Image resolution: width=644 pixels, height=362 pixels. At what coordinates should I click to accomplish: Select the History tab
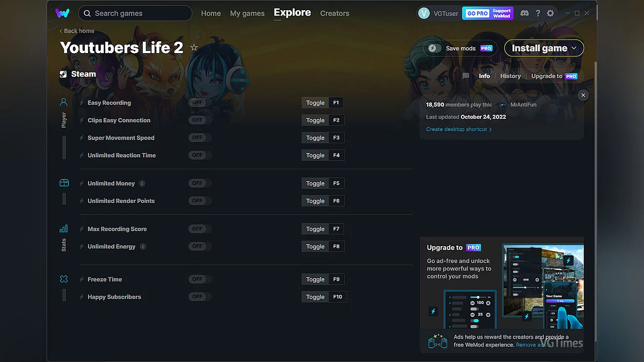[x=510, y=76]
